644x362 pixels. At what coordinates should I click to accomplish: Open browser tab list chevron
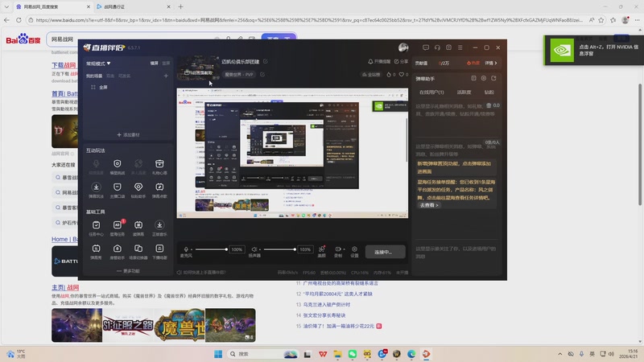[x=6, y=6]
